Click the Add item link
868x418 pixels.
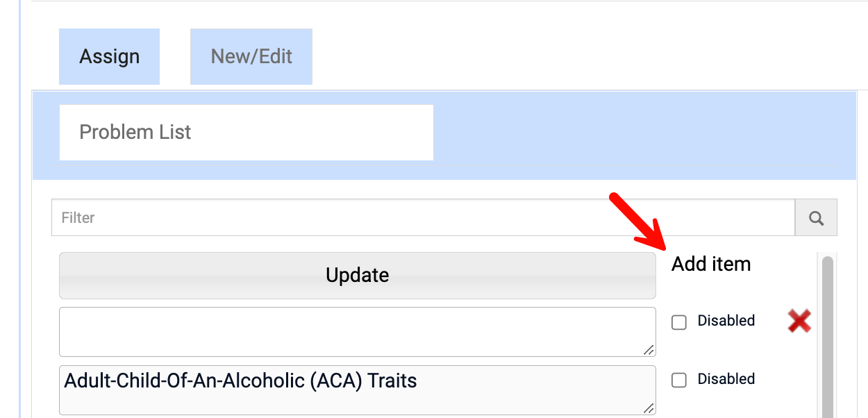pyautogui.click(x=711, y=265)
